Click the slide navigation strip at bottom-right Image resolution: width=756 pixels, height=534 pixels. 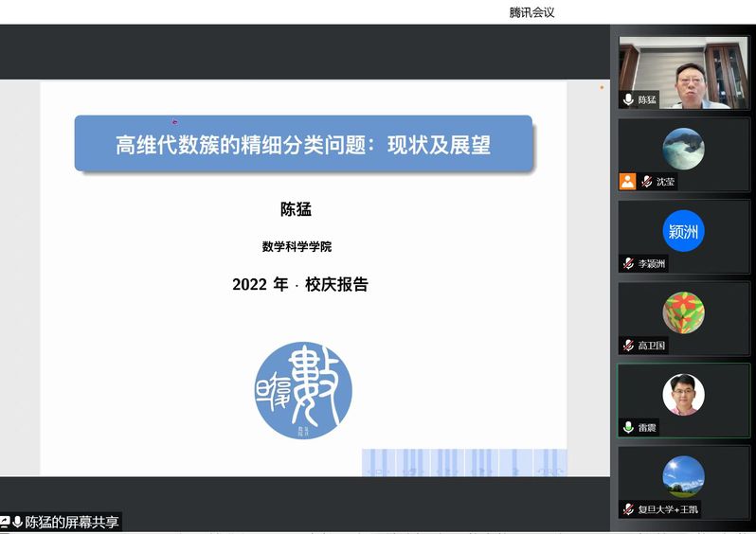click(x=464, y=462)
